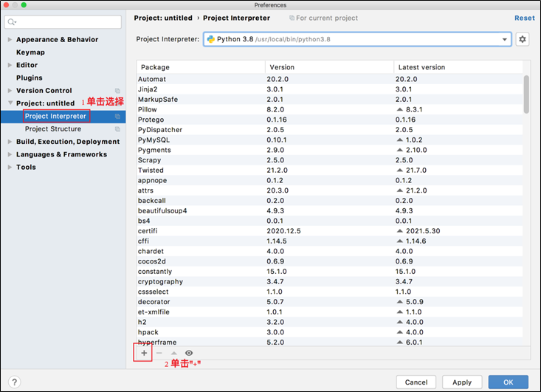Screen dimensions: 541x392
Task: Click the upgrade arrow next to Pillow 8.3.1
Action: tap(399, 109)
